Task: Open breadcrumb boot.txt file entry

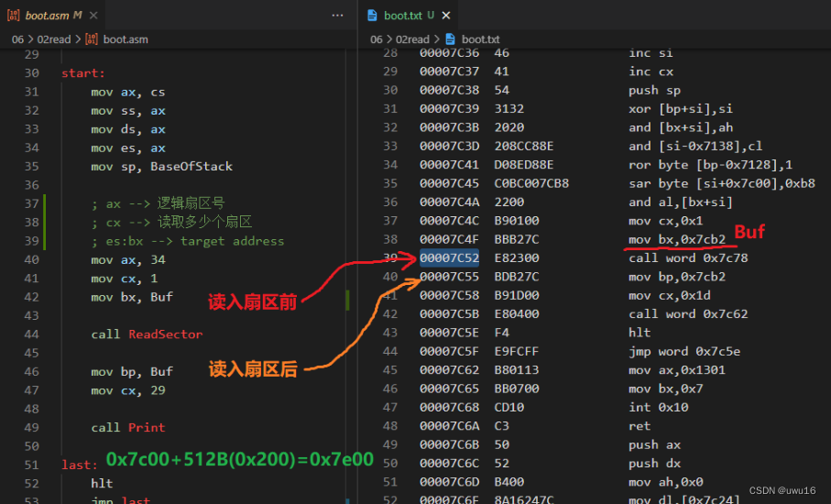Action: coord(480,39)
